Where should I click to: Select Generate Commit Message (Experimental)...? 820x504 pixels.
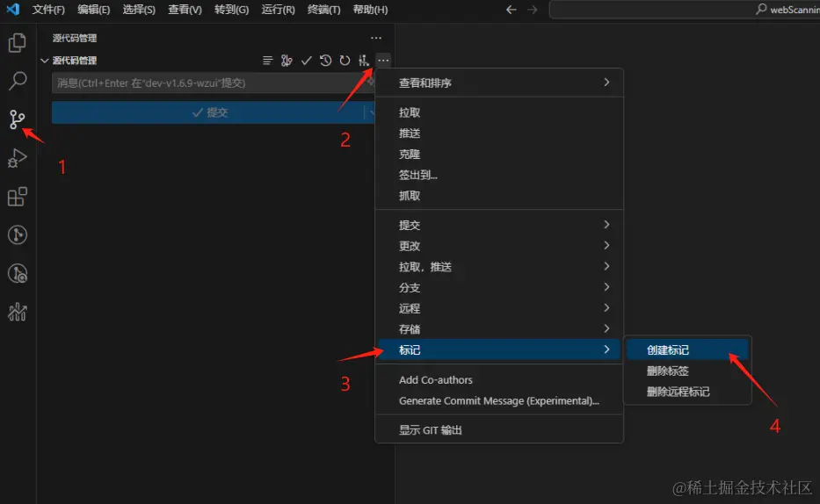pyautogui.click(x=499, y=400)
